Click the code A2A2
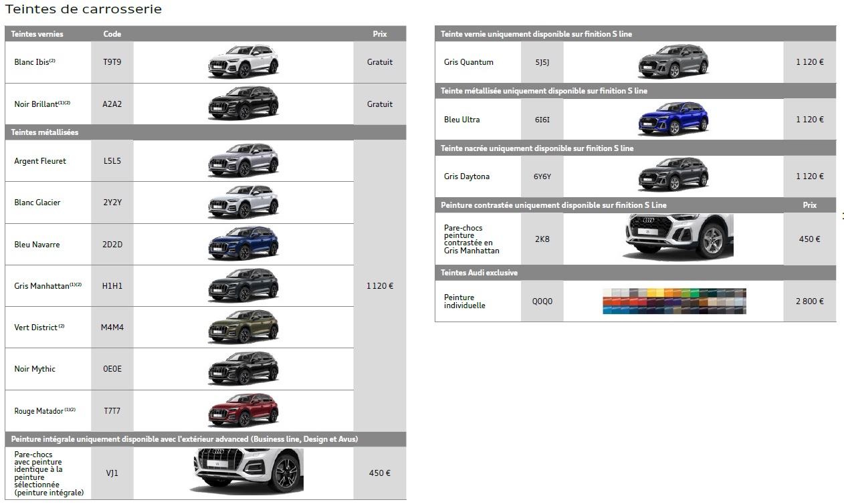This screenshot has height=504, width=844. tap(112, 104)
